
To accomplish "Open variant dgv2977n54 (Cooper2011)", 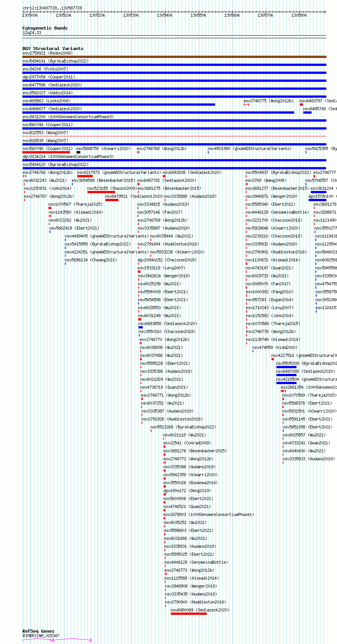I will [x=49, y=77].
